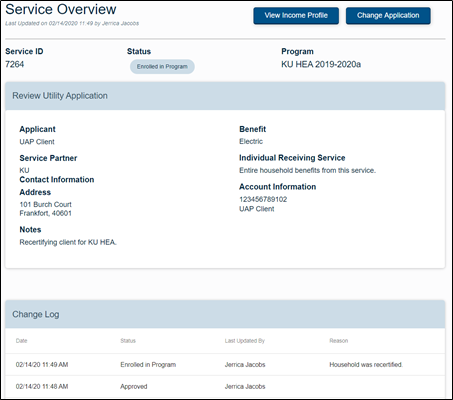
Task: Click the program name KU HEA 2019-2020a
Action: click(x=321, y=64)
